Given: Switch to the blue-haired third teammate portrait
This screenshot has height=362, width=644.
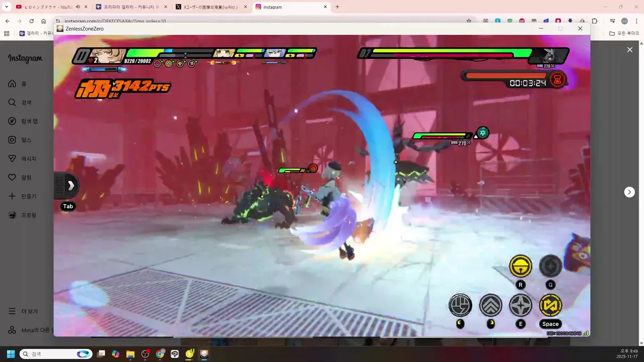Looking at the screenshot, I should 276,53.
